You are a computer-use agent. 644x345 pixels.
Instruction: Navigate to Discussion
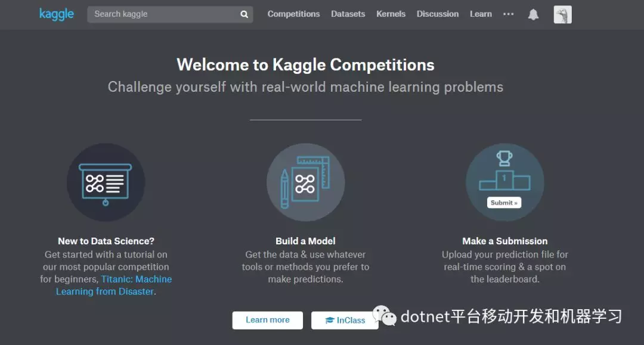coord(438,14)
